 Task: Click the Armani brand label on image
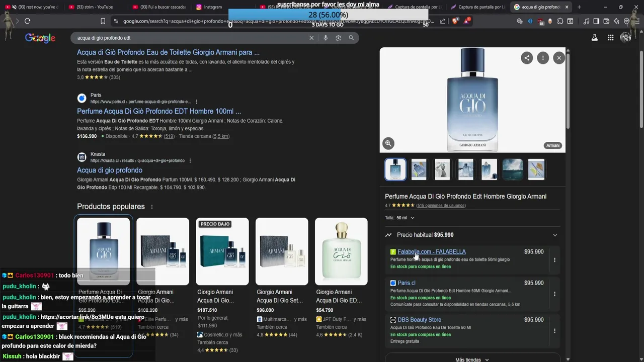[553, 145]
